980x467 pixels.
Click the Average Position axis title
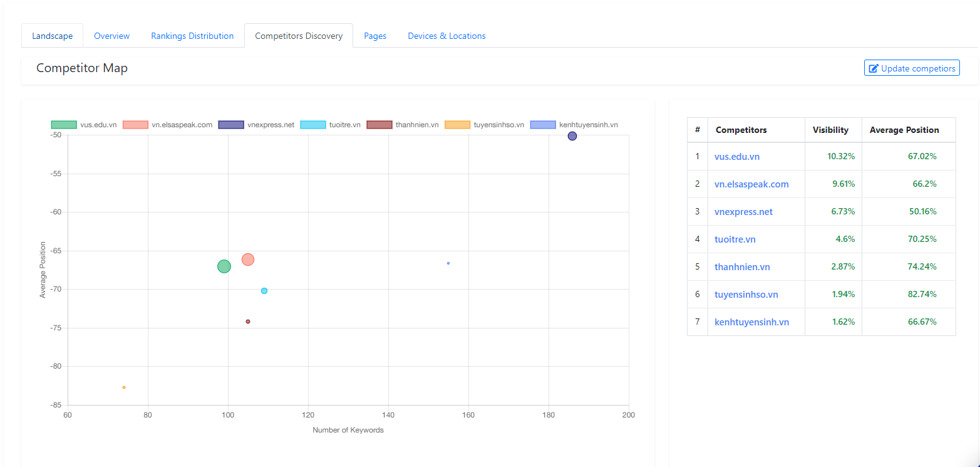click(43, 270)
